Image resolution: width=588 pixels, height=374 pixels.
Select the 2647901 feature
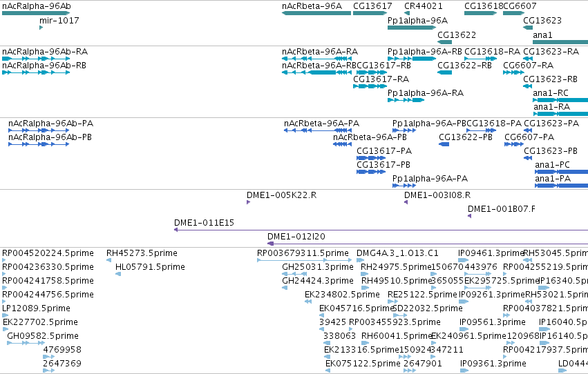pyautogui.click(x=410, y=371)
